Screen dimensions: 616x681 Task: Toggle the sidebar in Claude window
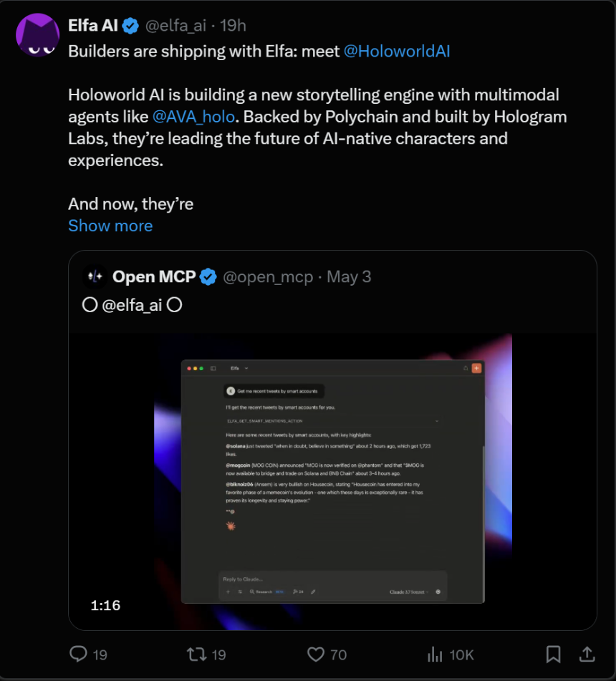213,368
